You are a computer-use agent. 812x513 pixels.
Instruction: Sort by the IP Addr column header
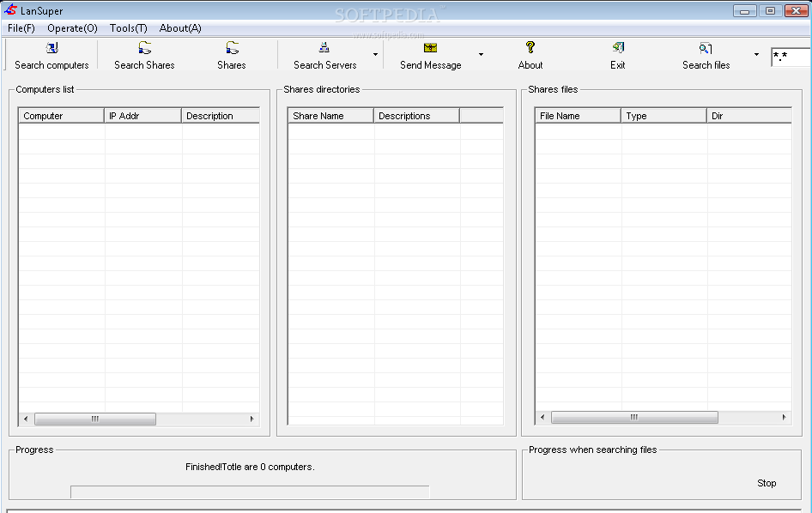pyautogui.click(x=143, y=116)
